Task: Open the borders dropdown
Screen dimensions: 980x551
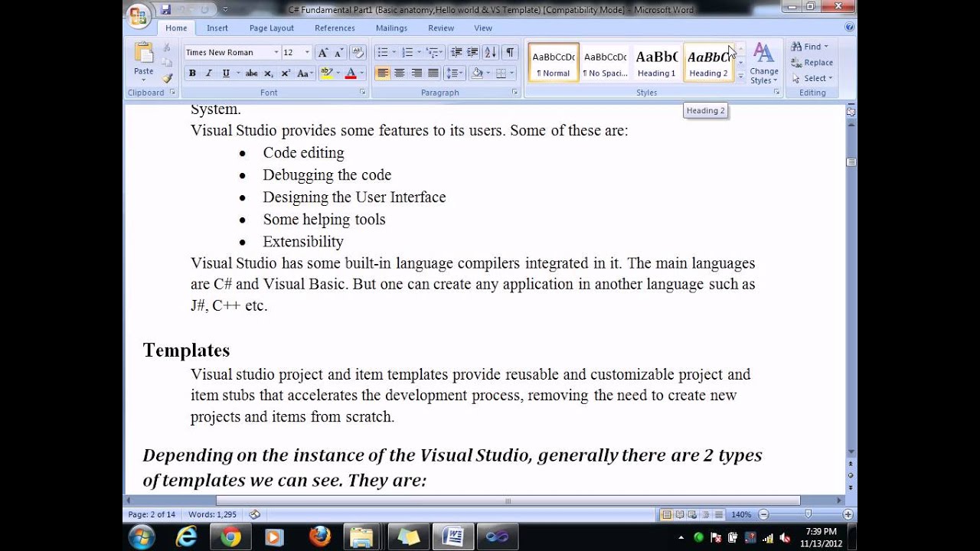Action: [511, 73]
